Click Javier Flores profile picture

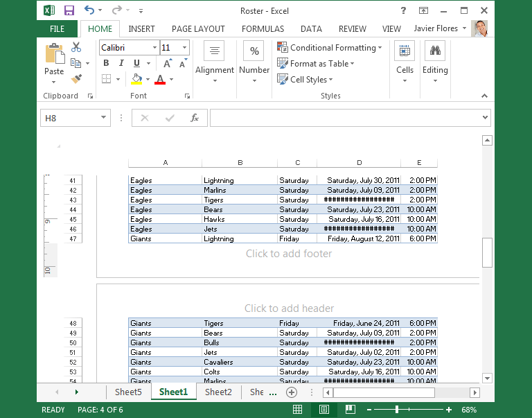pos(479,28)
